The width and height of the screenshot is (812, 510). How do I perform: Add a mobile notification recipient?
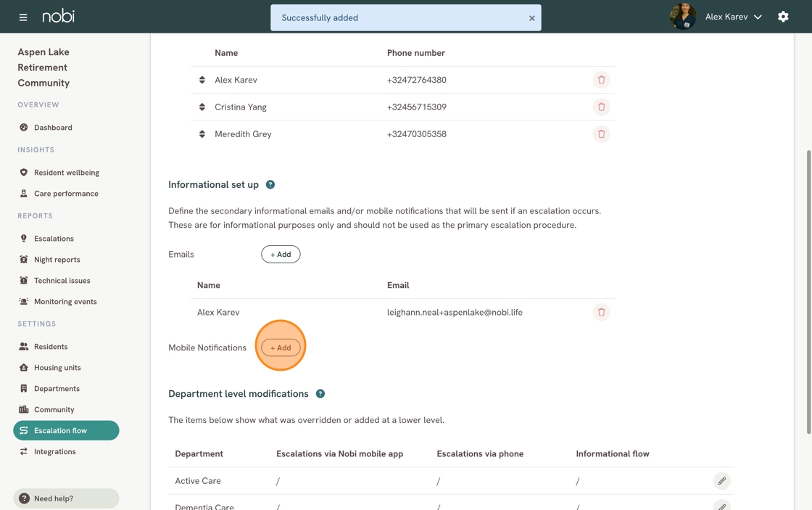pos(281,347)
